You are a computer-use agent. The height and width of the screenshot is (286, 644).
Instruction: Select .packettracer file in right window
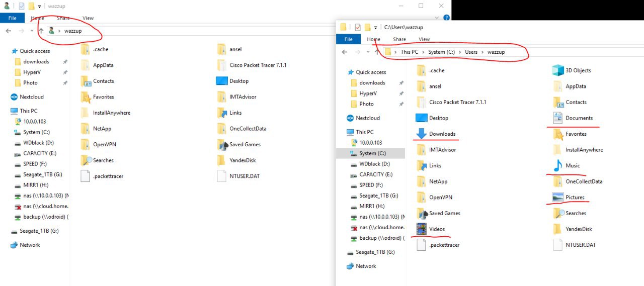pos(438,245)
